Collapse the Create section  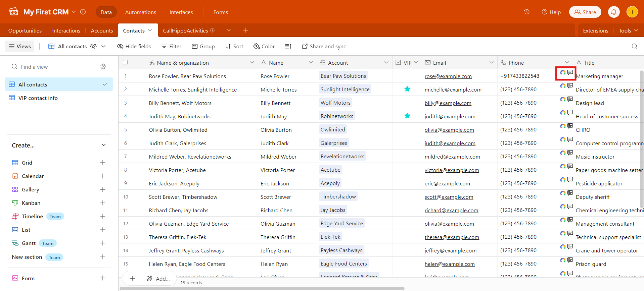tap(104, 145)
